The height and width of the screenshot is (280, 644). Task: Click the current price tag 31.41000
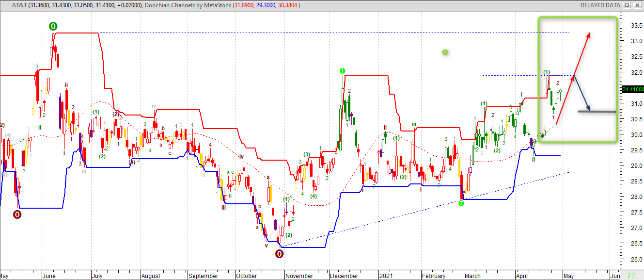pyautogui.click(x=632, y=89)
